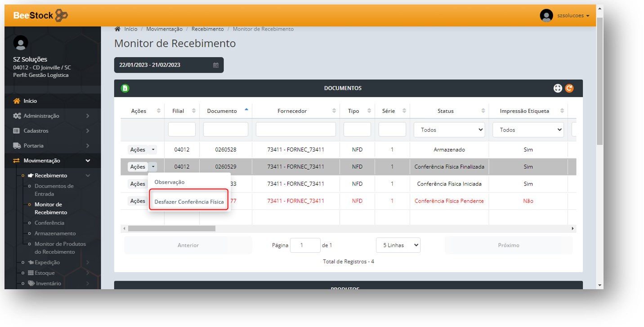Click the Fornecedor filter input field

coord(295,130)
